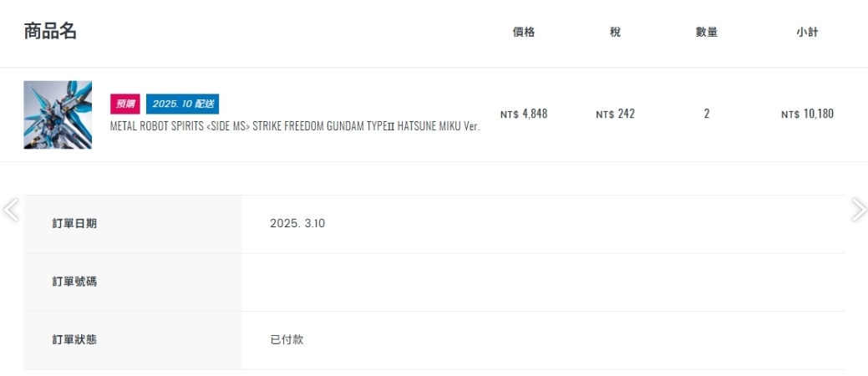This screenshot has height=376, width=868.
Task: Click the 數量 column header
Action: 707,33
